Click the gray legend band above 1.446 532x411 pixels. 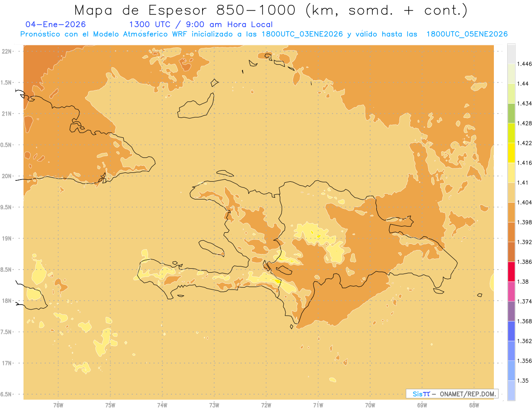(x=511, y=54)
